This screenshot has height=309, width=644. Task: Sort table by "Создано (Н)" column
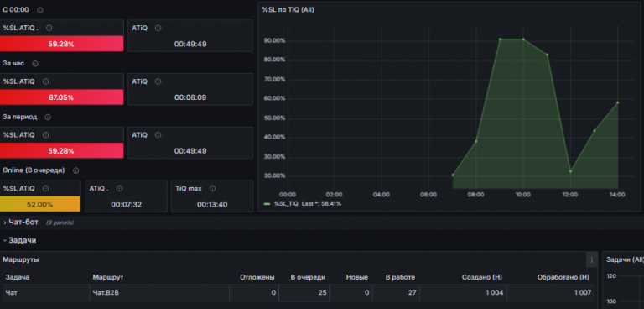(x=483, y=277)
